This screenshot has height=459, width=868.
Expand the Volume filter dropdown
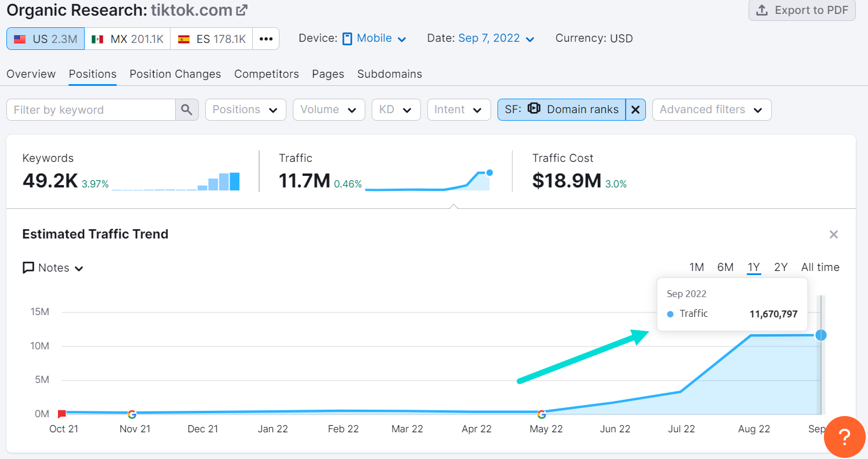pyautogui.click(x=329, y=110)
